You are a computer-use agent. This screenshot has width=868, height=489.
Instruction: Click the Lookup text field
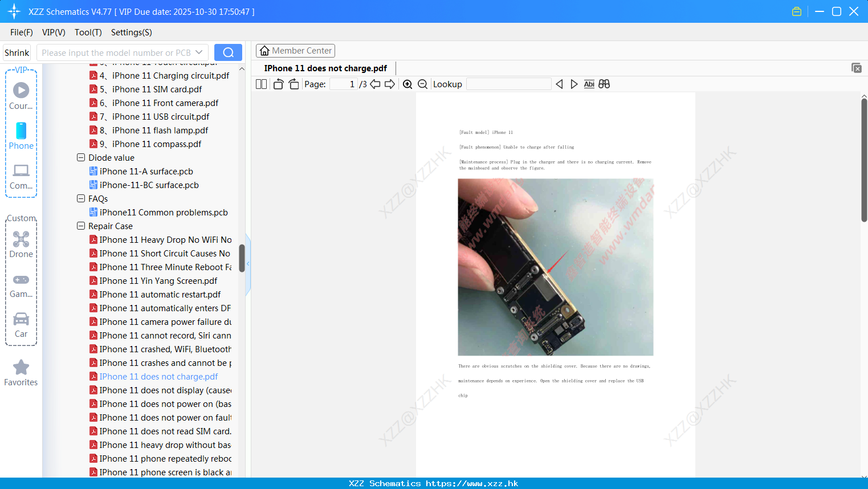pos(508,84)
